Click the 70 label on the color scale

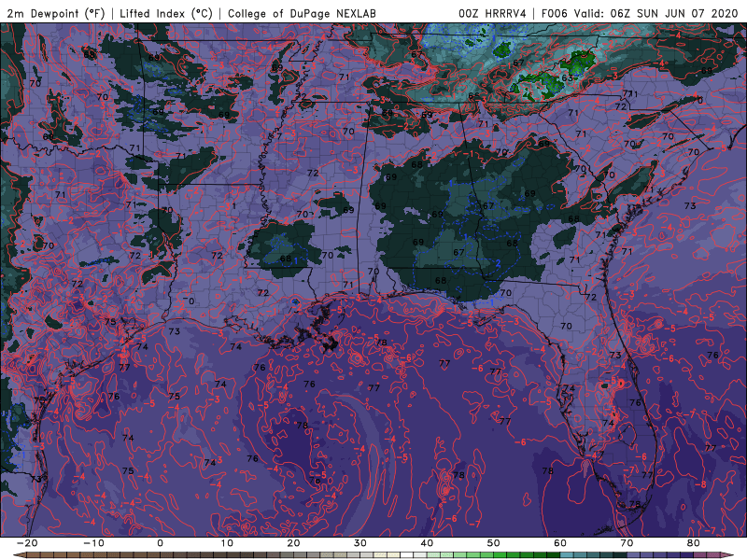click(627, 543)
